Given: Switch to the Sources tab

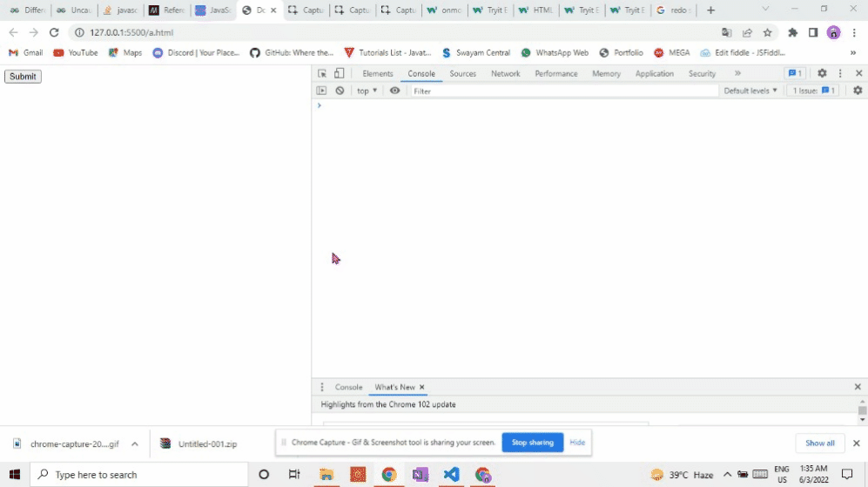Looking at the screenshot, I should tap(463, 74).
